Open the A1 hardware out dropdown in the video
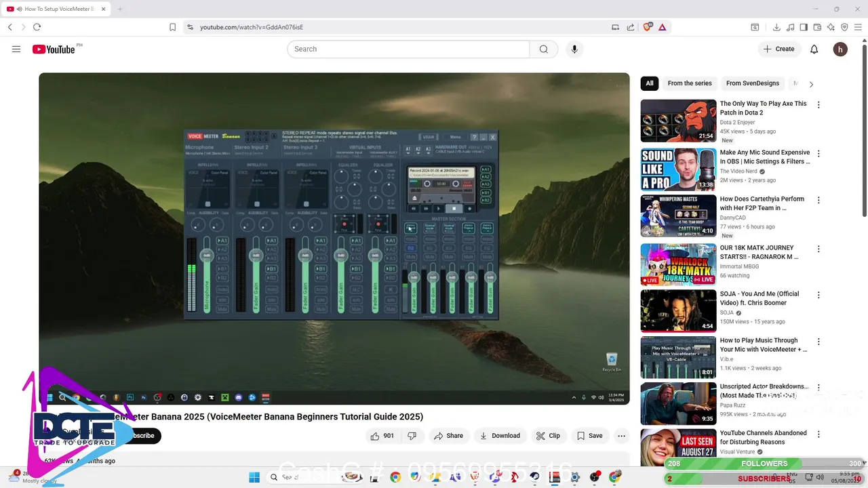This screenshot has width=868, height=488. [408, 150]
